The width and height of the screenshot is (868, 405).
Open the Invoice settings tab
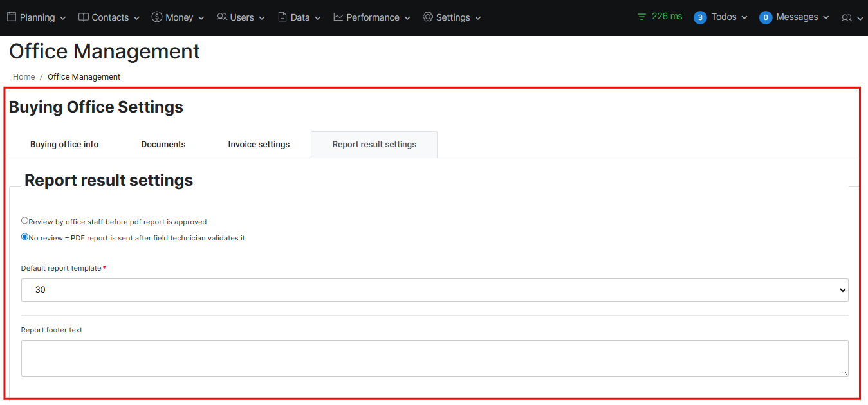coord(259,145)
